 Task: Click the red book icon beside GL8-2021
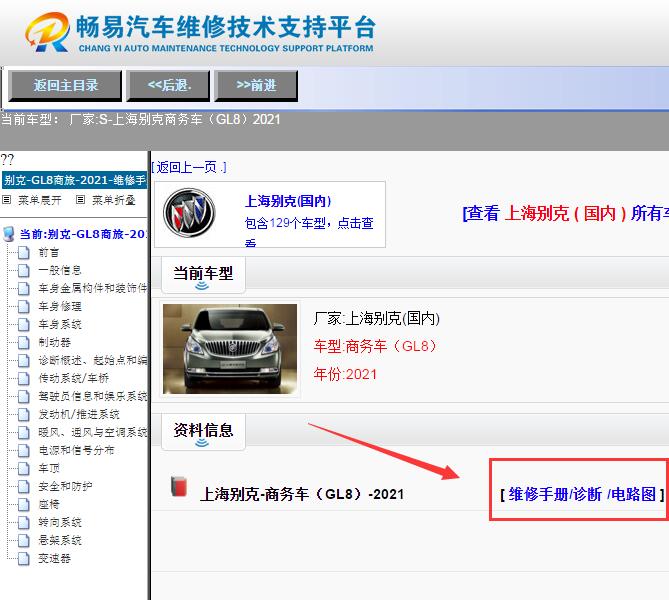click(x=179, y=486)
